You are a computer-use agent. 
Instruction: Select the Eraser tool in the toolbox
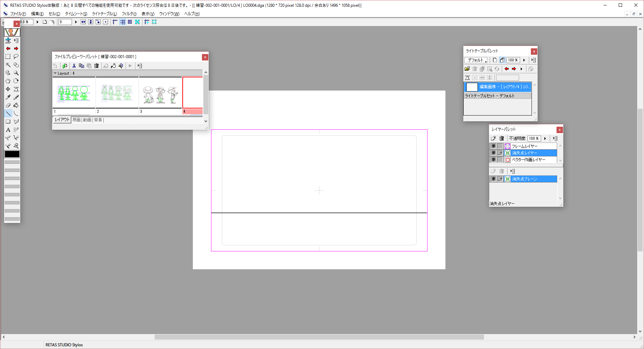[8, 105]
